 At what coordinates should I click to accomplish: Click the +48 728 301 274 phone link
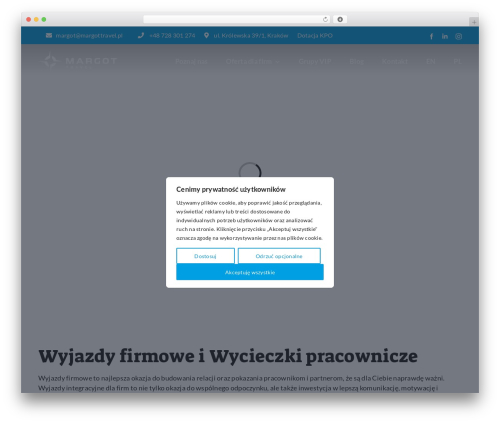172,35
